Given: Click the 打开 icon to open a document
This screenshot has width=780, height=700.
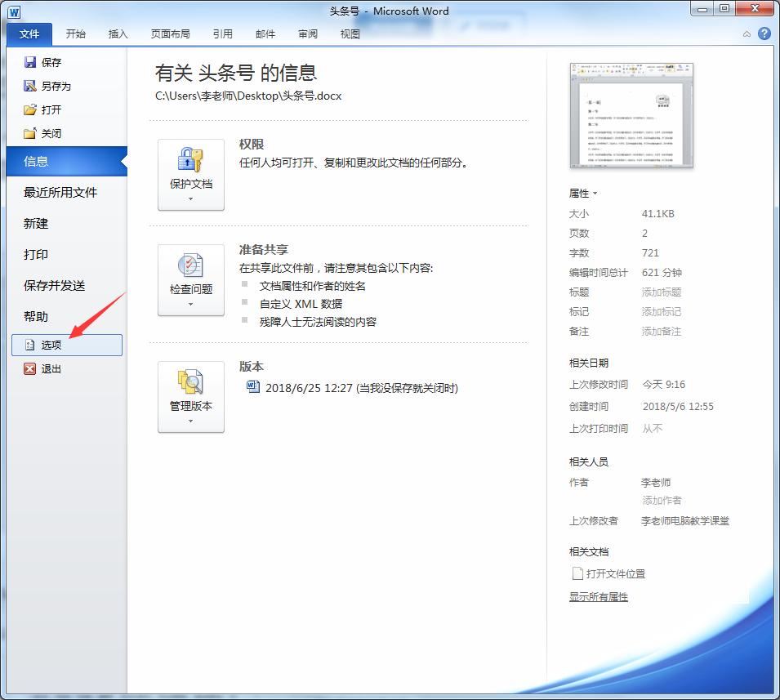Looking at the screenshot, I should [30, 109].
